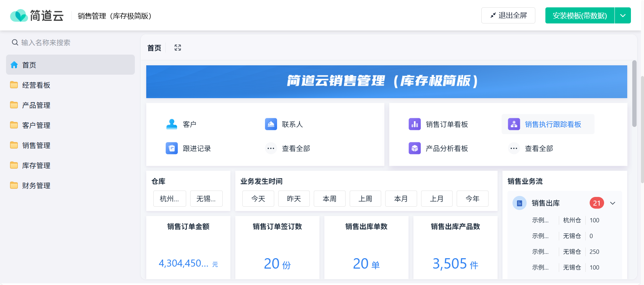644x285 pixels.
Task: Click the 销售出库 row with quantity 250
Action: (x=566, y=252)
